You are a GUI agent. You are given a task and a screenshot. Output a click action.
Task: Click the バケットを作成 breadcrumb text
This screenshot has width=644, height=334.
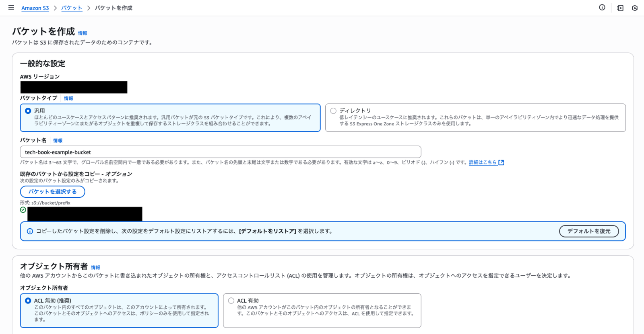click(x=114, y=8)
